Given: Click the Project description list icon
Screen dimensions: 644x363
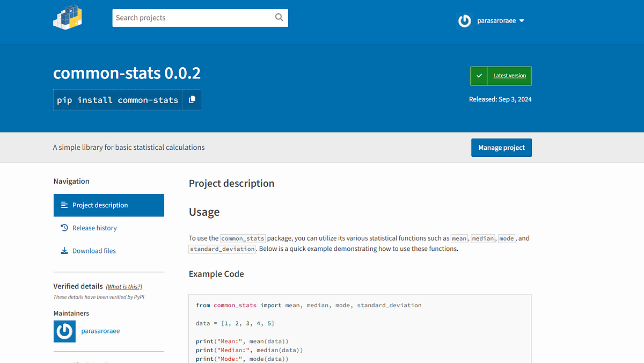Looking at the screenshot, I should click(64, 205).
